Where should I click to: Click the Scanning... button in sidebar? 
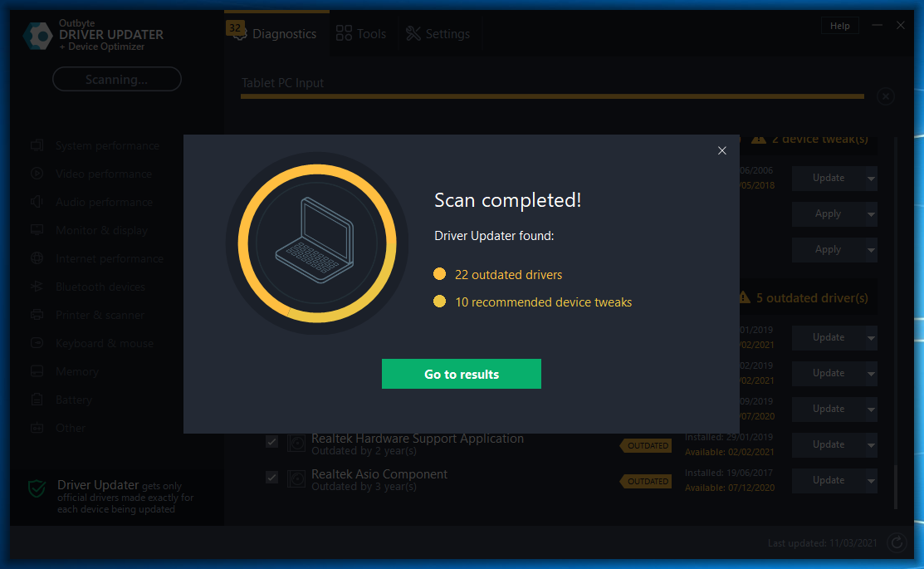tap(117, 79)
